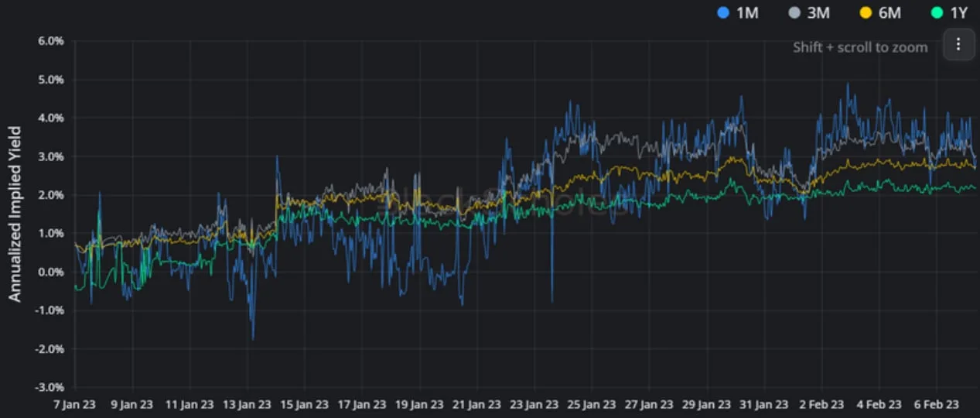Click the 4.0% y-axis label

[50, 118]
